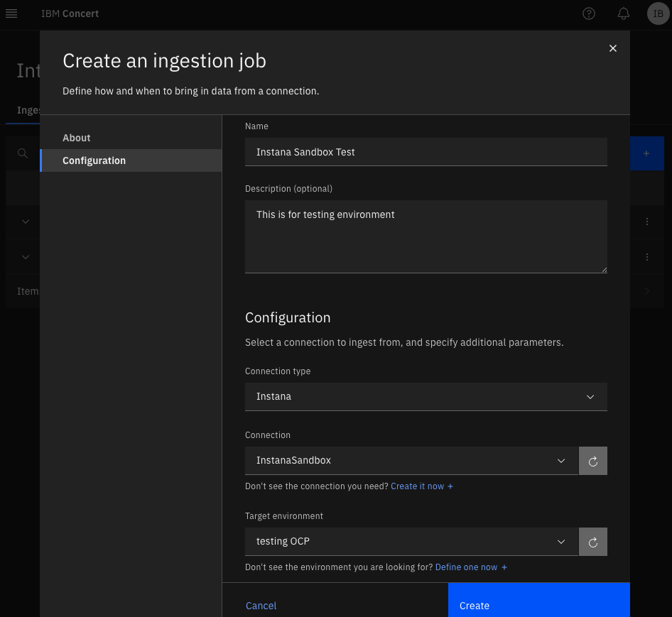Click the search magnifier icon behind dialog
The image size is (672, 617).
pos(23,153)
